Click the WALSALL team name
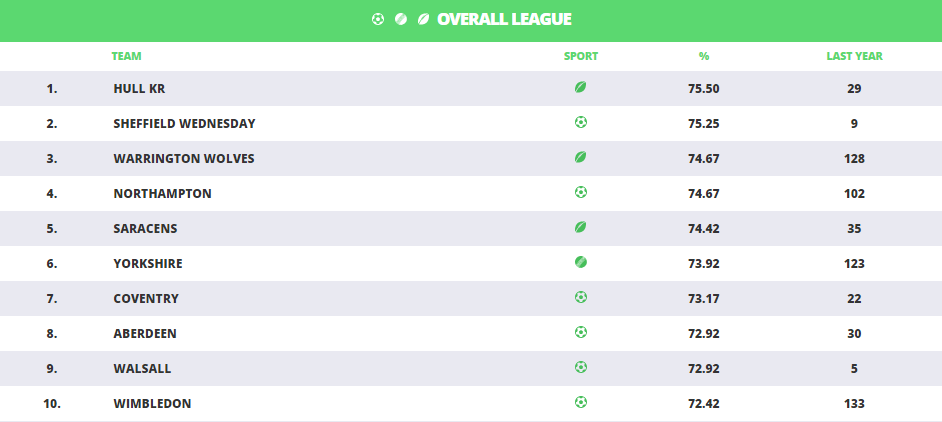942x422 pixels. [x=142, y=368]
